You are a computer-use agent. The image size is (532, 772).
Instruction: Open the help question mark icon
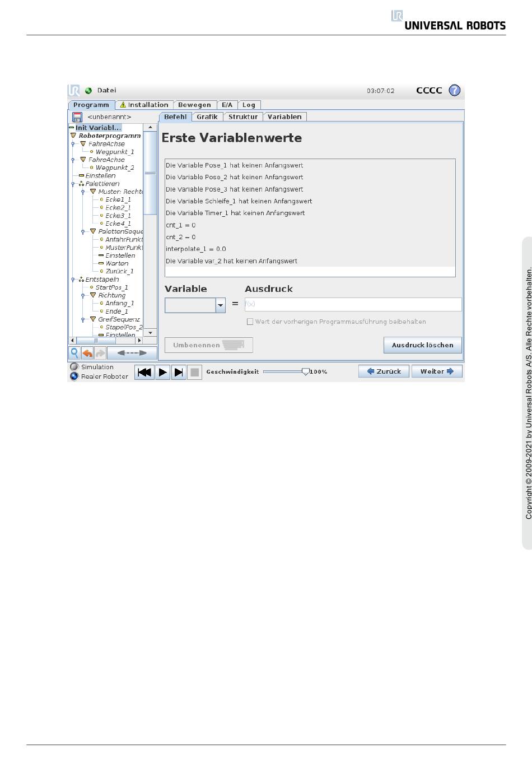tap(455, 90)
